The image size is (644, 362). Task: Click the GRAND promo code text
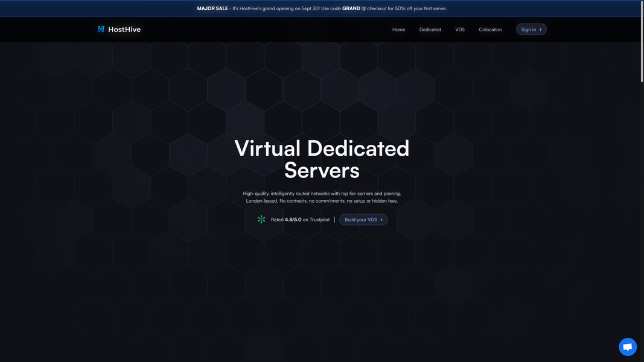coord(351,8)
